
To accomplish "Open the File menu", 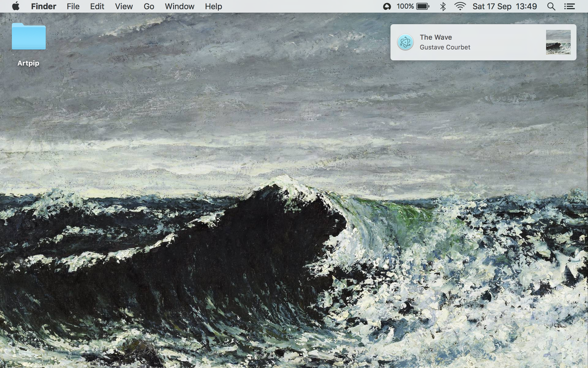I will (x=73, y=6).
